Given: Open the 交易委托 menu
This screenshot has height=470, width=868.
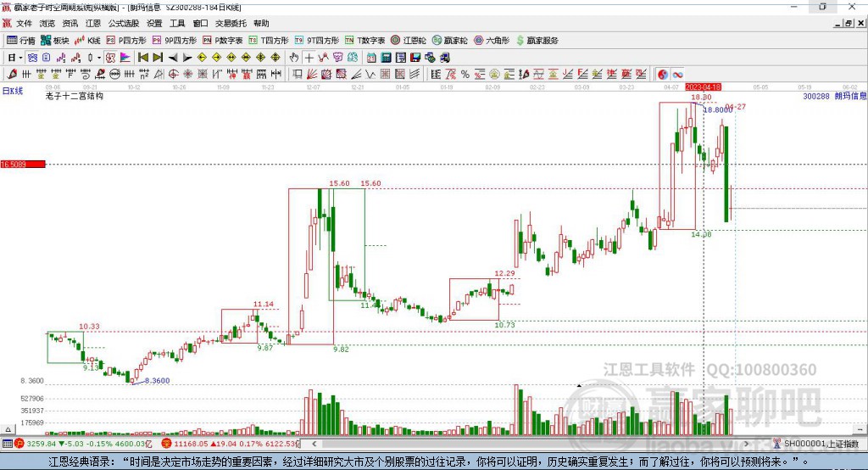Looking at the screenshot, I should coord(231,23).
